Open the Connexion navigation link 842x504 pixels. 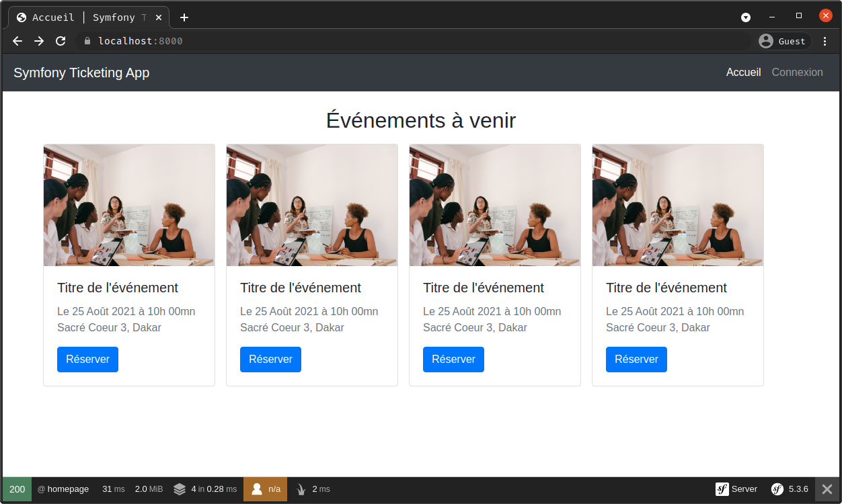tap(797, 73)
